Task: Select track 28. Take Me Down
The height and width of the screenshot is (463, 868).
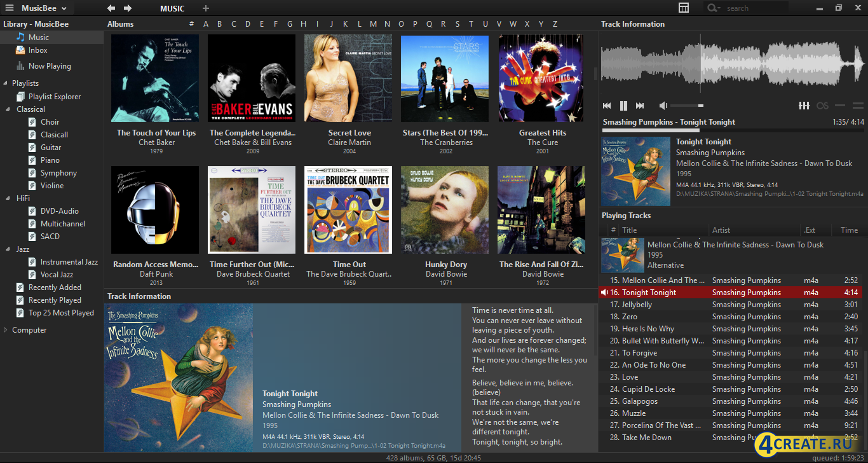Action: click(x=731, y=438)
